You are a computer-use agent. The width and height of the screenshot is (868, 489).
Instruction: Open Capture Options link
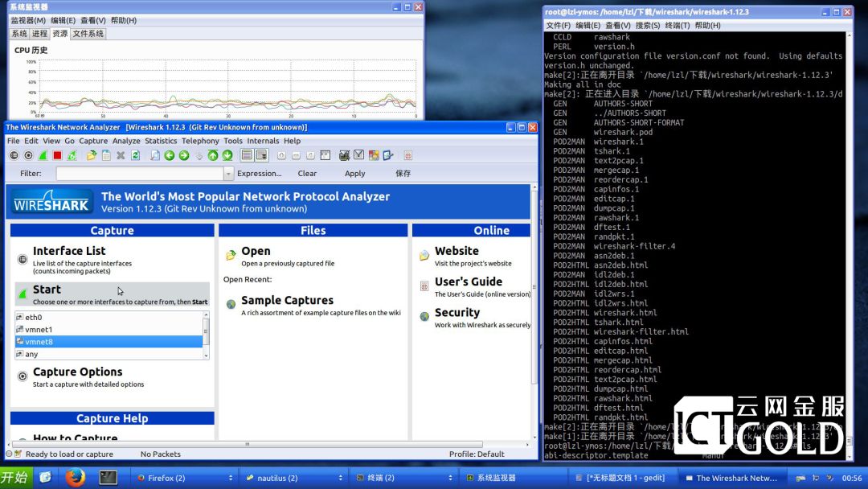pyautogui.click(x=77, y=372)
